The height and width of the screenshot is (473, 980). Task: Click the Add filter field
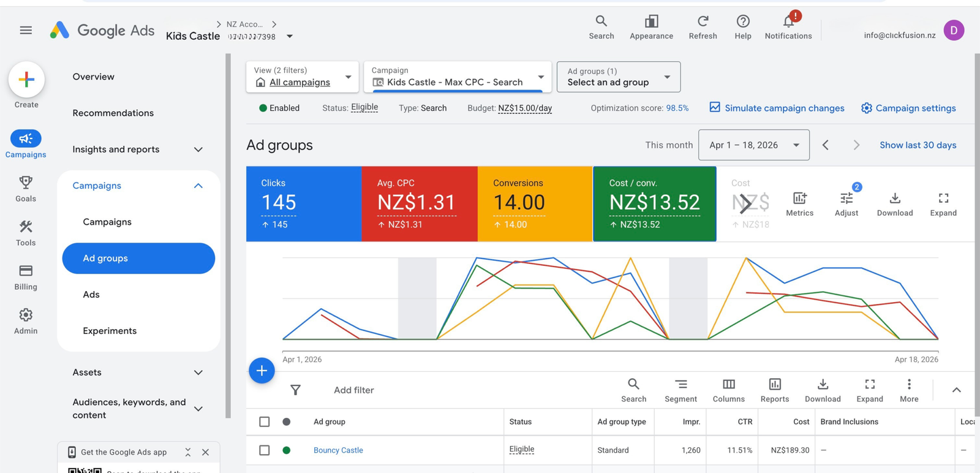point(353,390)
